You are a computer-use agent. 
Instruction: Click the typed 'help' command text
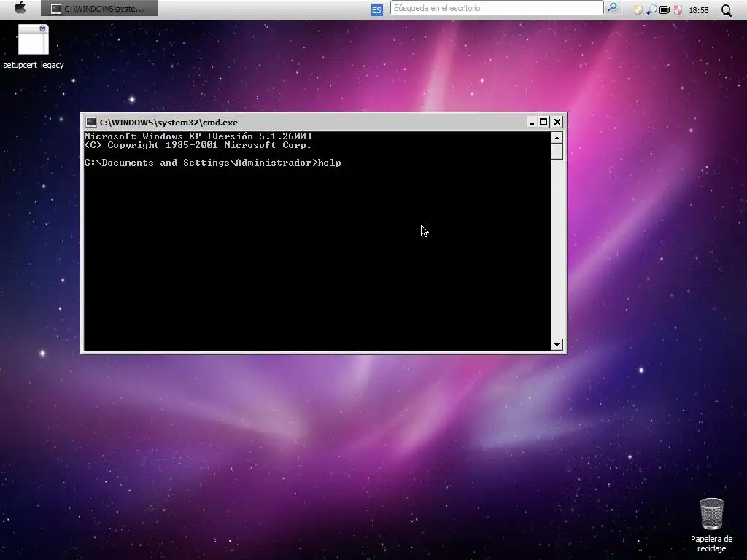tap(330, 163)
